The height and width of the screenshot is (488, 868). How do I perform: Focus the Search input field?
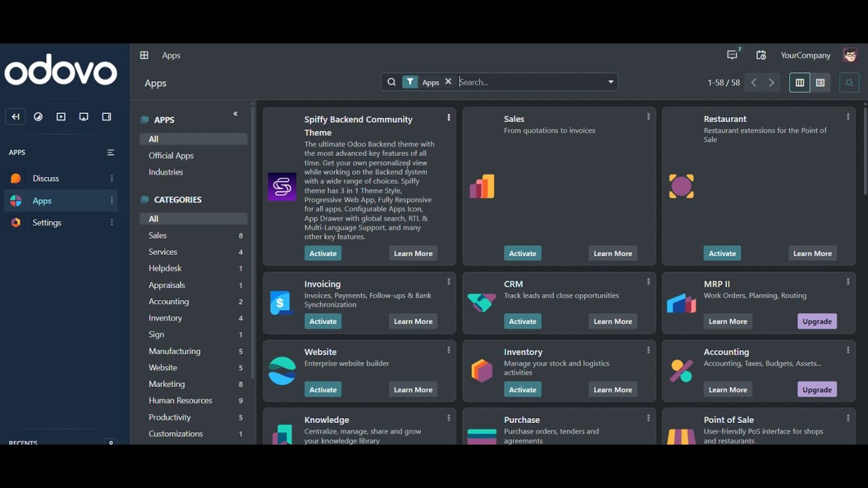click(531, 83)
